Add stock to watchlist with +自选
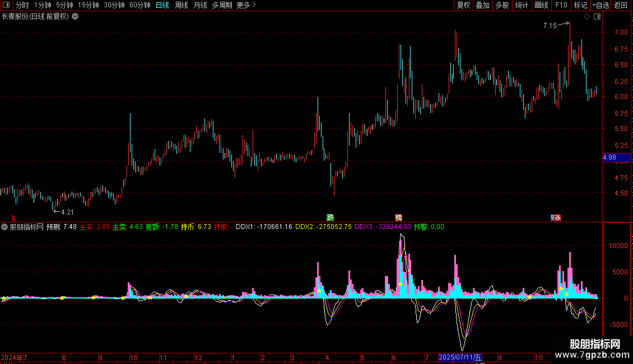Screen dimensions: 633x364 [601, 5]
